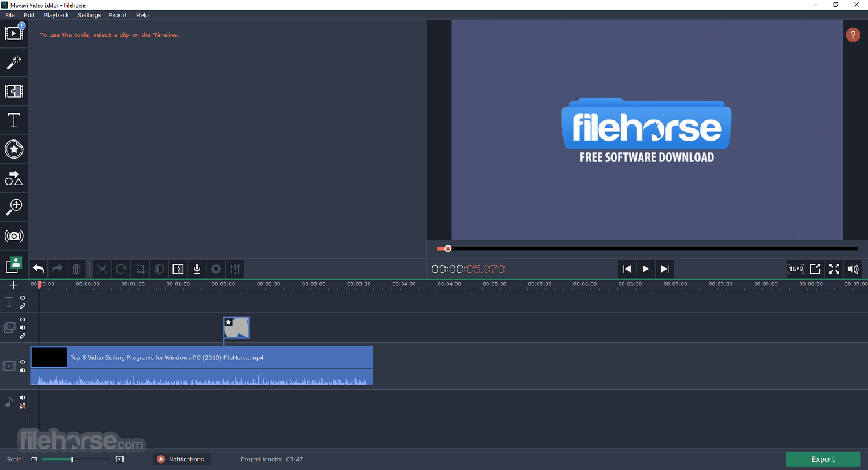Mute the overlay track audio

23,328
